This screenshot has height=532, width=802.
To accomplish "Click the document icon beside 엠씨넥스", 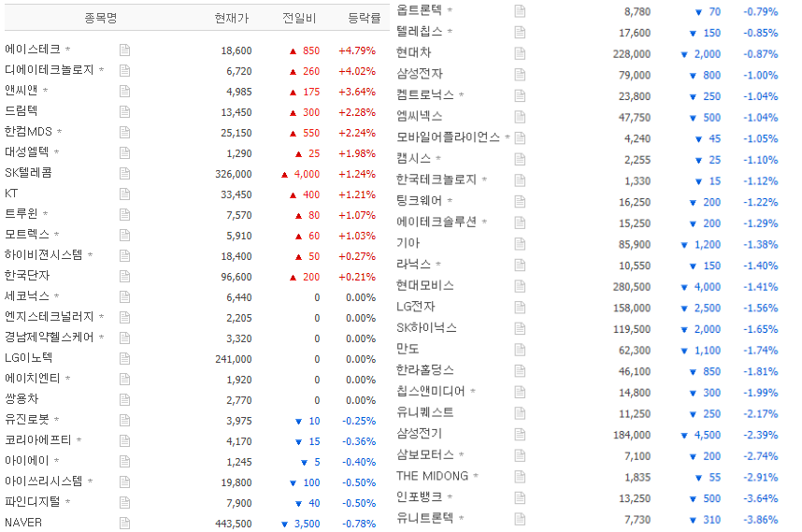I will tap(520, 117).
